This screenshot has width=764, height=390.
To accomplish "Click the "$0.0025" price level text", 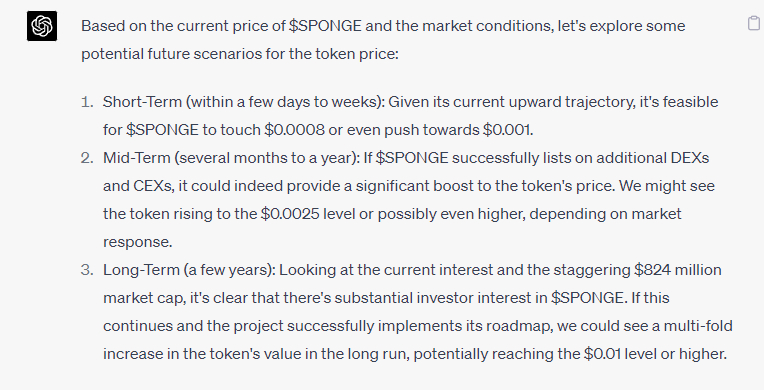I will pos(290,214).
